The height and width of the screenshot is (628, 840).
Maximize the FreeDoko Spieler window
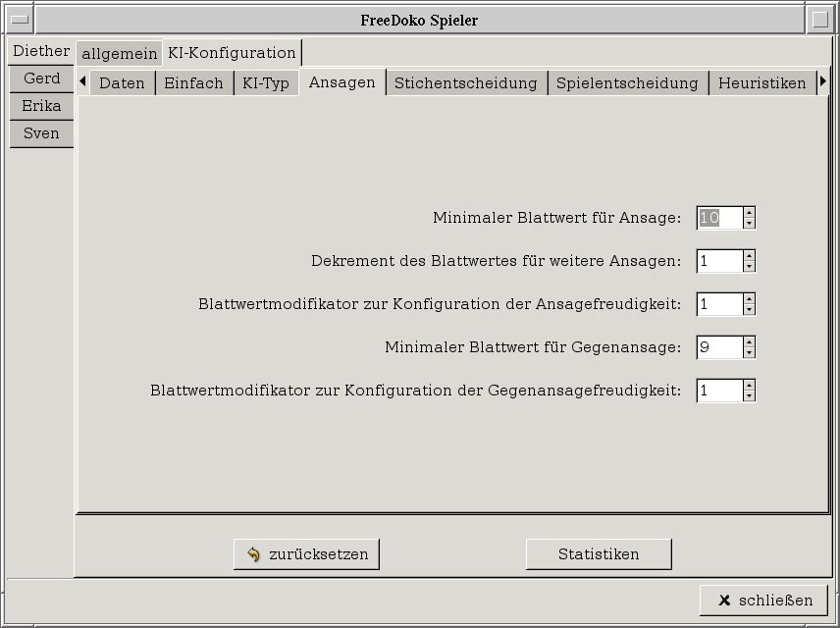coord(820,20)
